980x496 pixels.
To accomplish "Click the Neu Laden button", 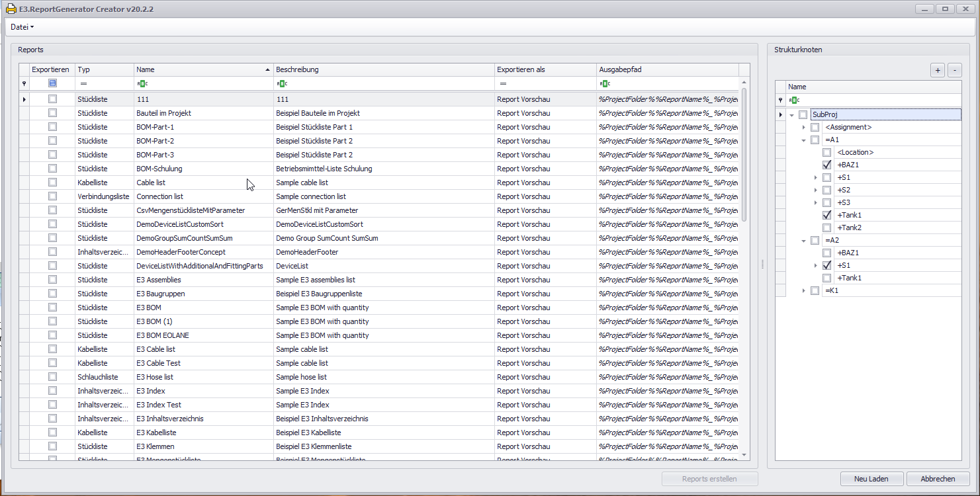I will [x=871, y=478].
